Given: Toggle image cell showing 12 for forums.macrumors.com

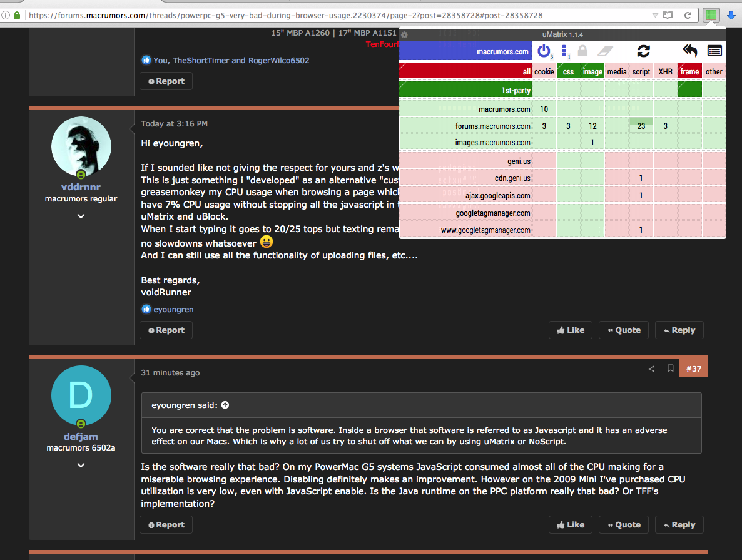Looking at the screenshot, I should click(x=592, y=126).
